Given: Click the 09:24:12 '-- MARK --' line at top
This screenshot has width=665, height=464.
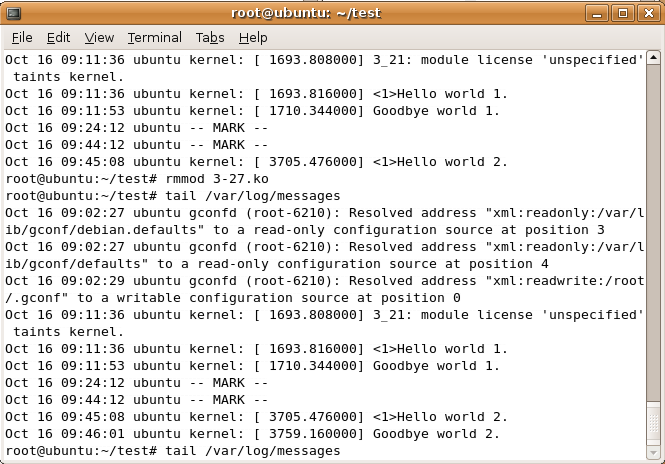Looking at the screenshot, I should pos(137,128).
